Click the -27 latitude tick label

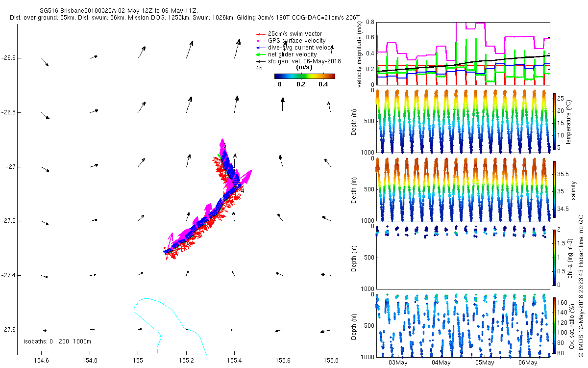(10, 167)
